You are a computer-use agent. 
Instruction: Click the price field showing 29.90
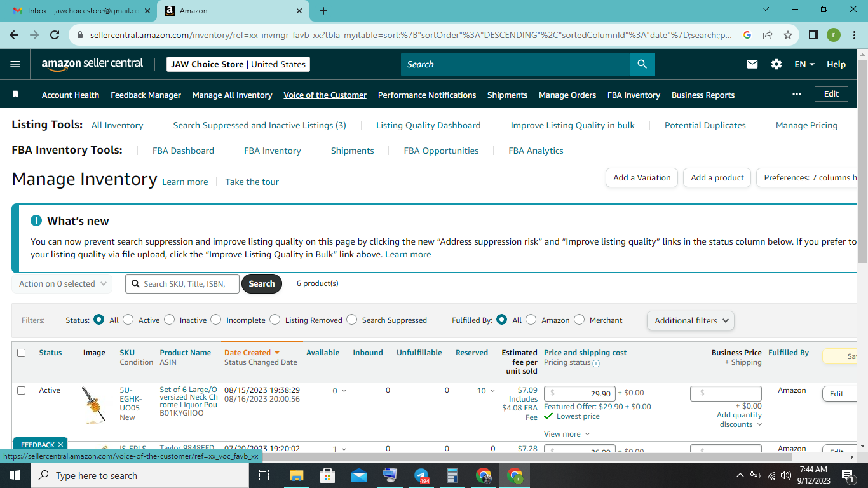580,393
